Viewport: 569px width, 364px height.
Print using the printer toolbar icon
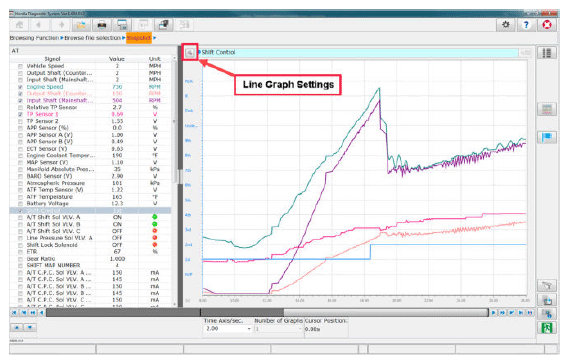[x=102, y=25]
